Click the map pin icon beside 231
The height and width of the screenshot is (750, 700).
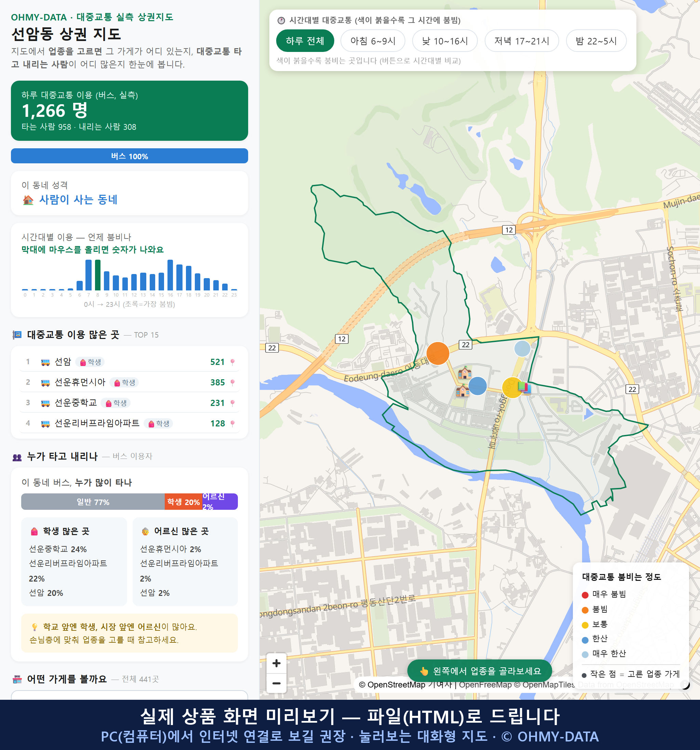coord(232,403)
